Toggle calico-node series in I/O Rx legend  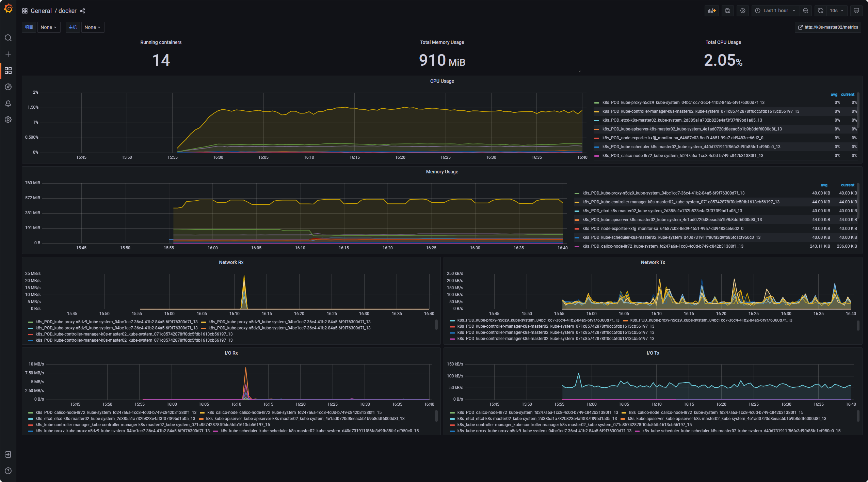[x=294, y=413]
